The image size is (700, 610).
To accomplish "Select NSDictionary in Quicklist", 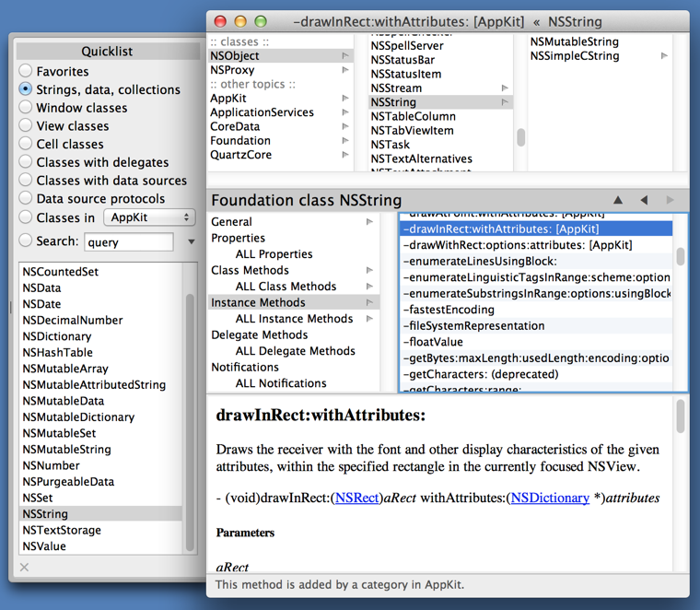I will pos(101,335).
